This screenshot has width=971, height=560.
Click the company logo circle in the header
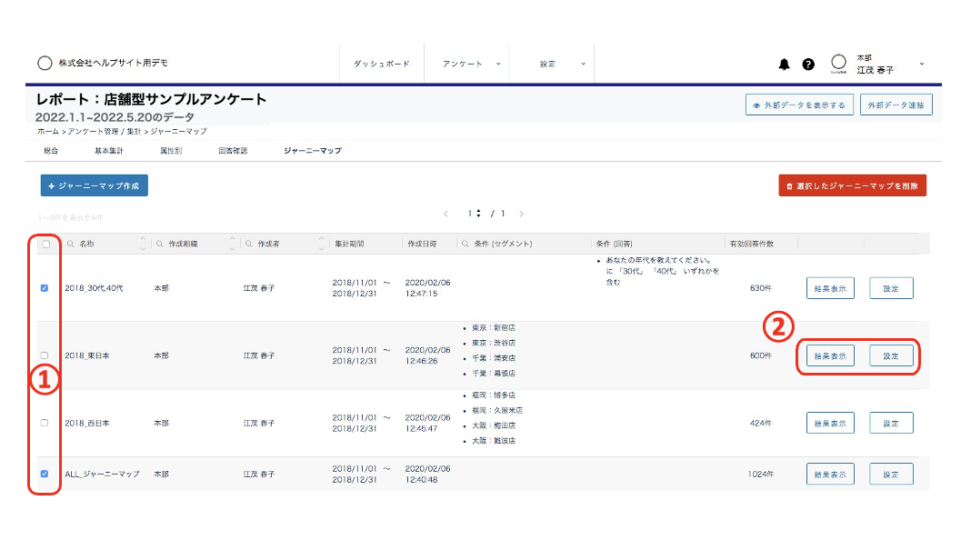pyautogui.click(x=45, y=64)
